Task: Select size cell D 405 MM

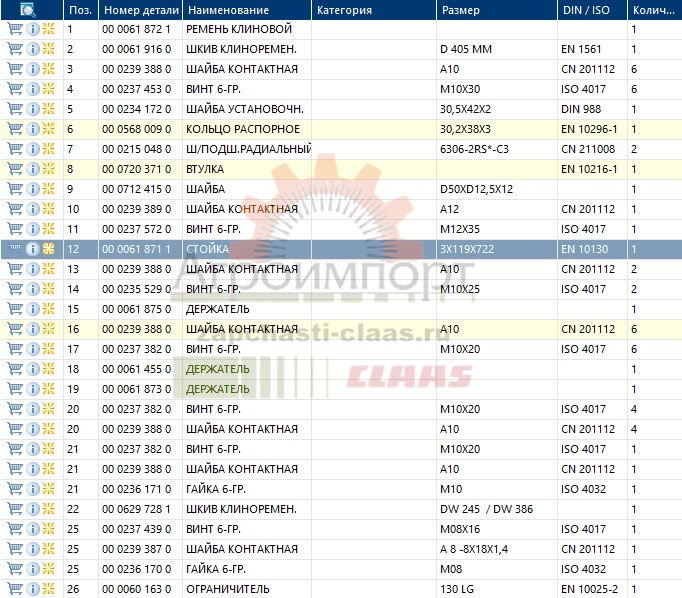Action: (466, 49)
